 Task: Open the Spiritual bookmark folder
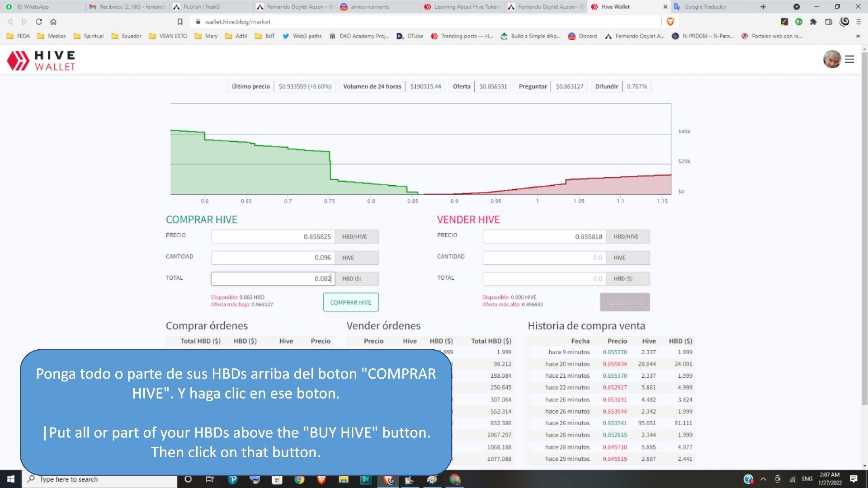pos(89,36)
